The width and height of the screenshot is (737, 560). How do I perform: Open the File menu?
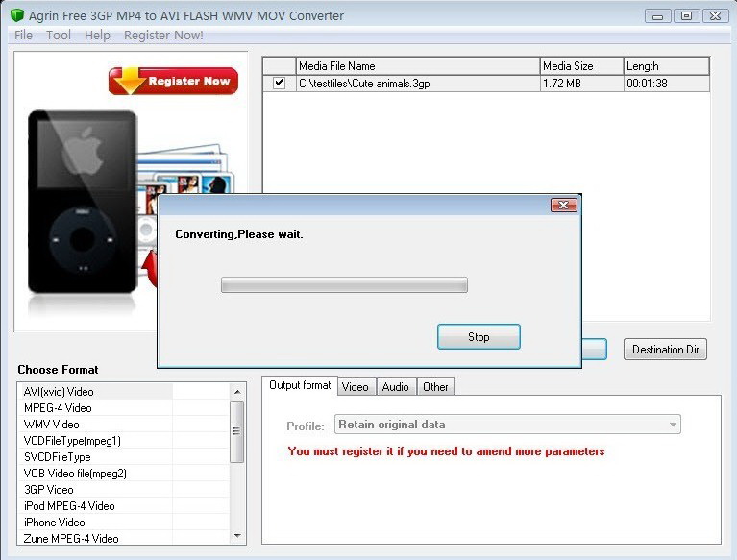pos(23,36)
